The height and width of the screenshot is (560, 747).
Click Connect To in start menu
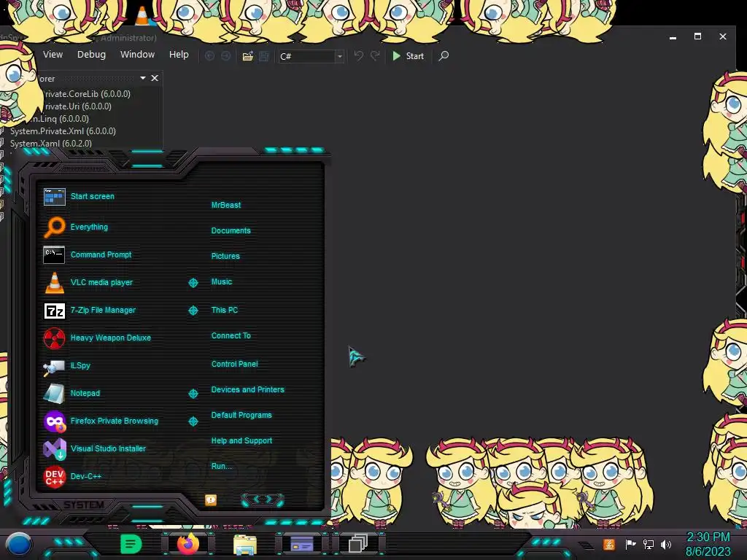point(231,335)
